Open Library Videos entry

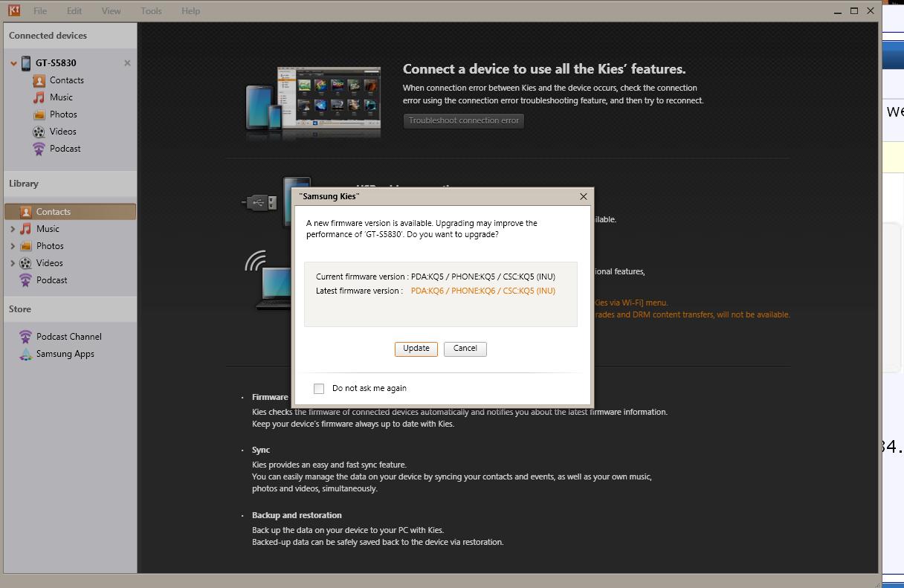pyautogui.click(x=50, y=263)
